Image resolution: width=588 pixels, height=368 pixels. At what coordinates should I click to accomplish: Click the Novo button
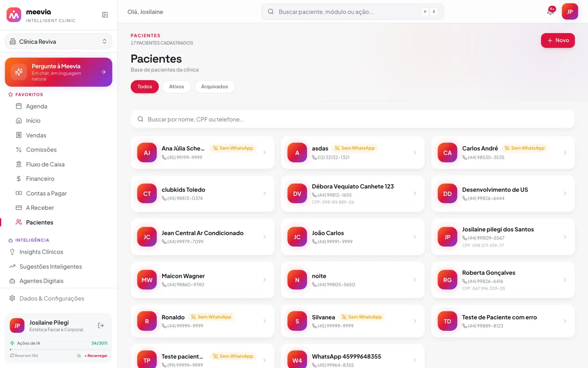pos(558,40)
